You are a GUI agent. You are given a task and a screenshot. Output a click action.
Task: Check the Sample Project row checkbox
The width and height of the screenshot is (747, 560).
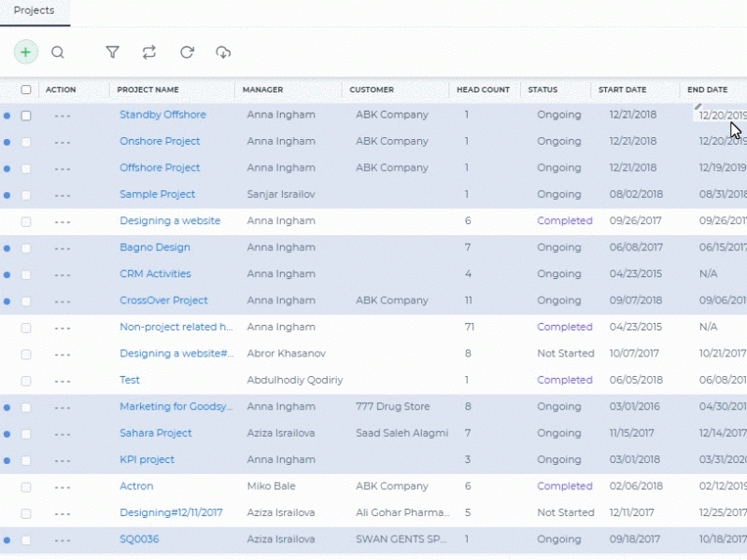(26, 195)
